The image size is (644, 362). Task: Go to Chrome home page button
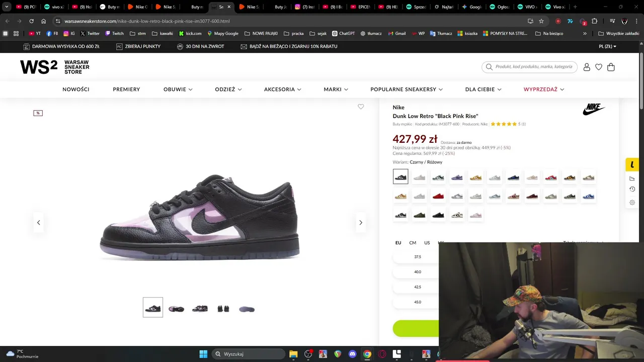pyautogui.click(x=44, y=21)
